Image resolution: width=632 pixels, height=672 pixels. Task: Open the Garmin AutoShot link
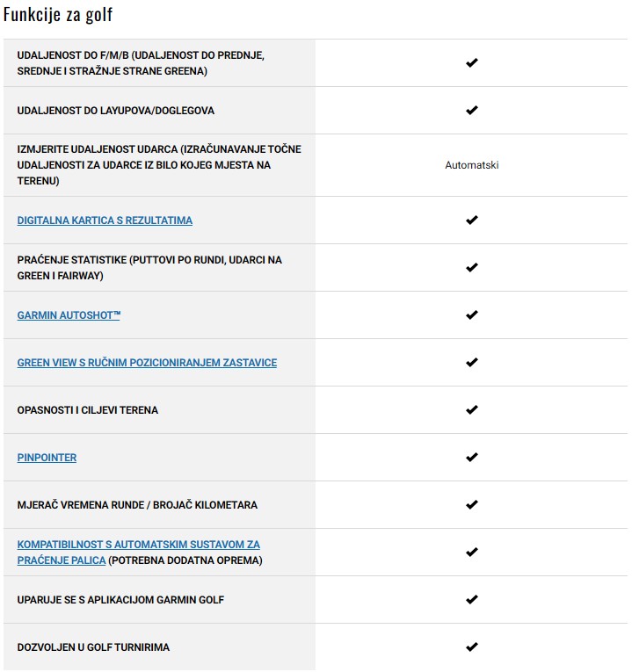pos(69,315)
